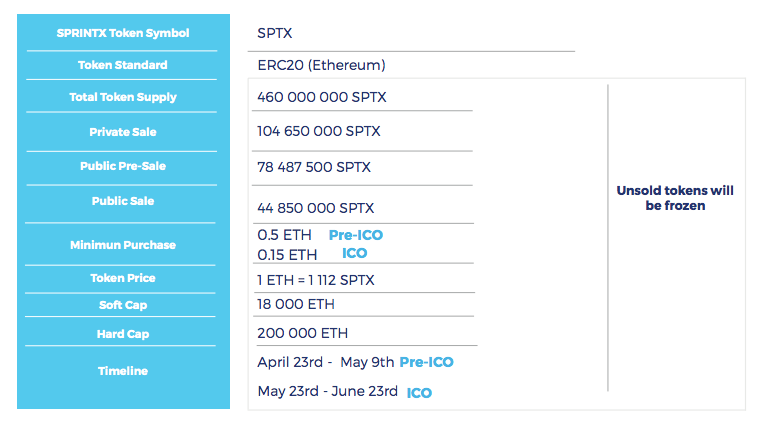Select the 78 487 500 SPTX amount
Viewport: 770px width, 427px height.
click(314, 167)
